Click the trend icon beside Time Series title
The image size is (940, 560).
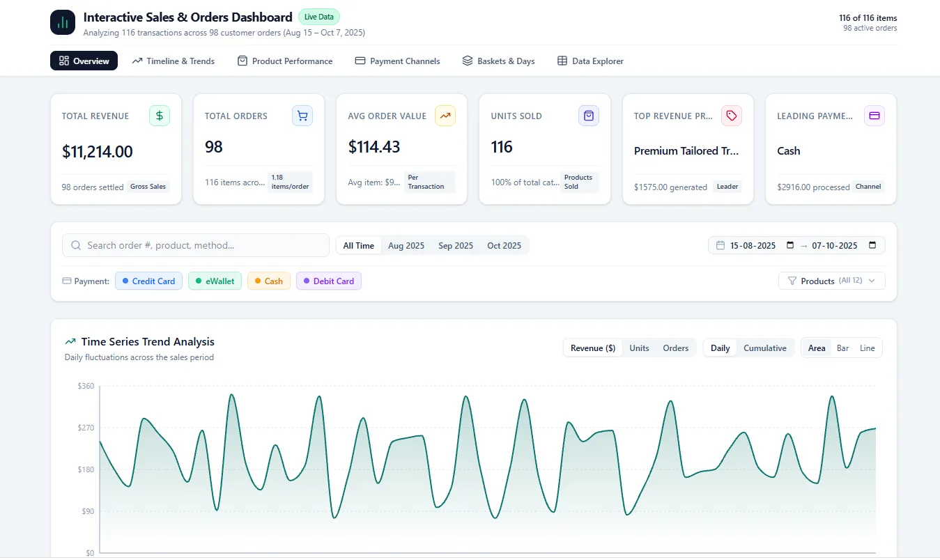click(70, 342)
